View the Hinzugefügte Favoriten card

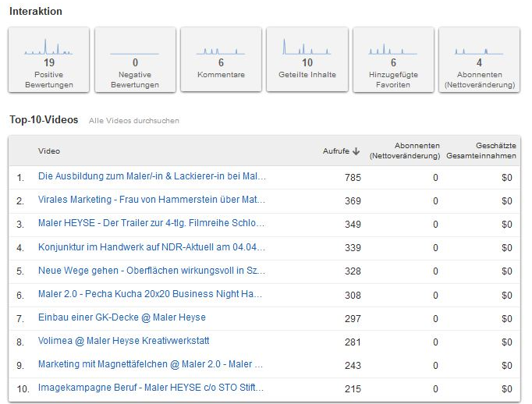(x=393, y=60)
